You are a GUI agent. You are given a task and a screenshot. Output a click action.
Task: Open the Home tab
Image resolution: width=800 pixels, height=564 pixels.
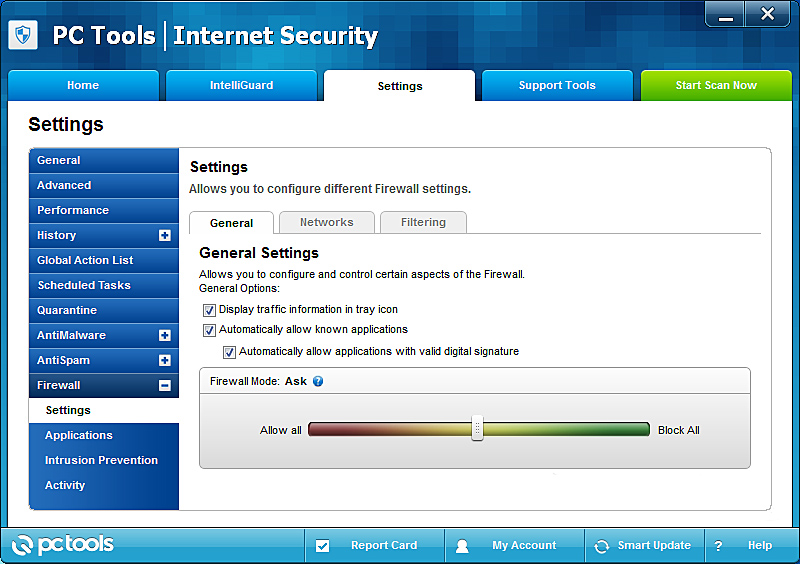coord(83,85)
